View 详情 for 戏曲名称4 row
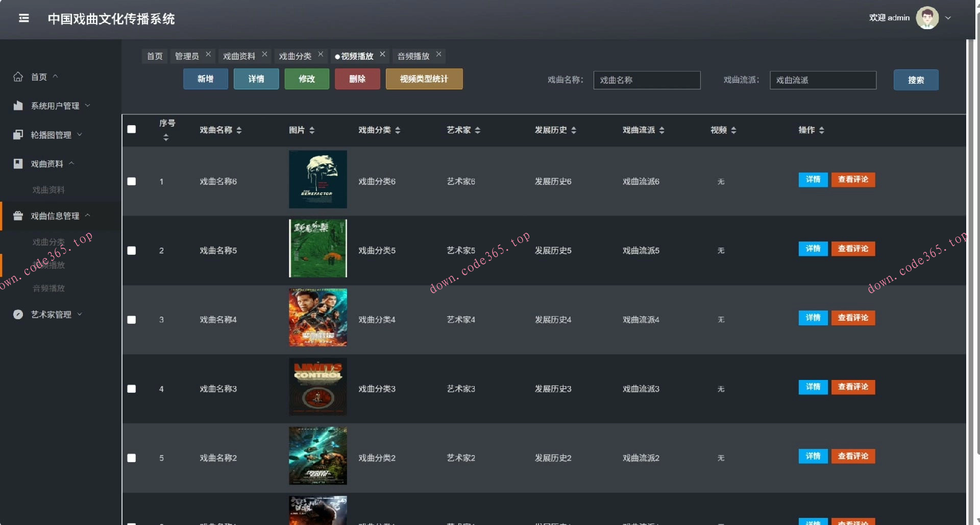The width and height of the screenshot is (980, 525). [x=813, y=318]
